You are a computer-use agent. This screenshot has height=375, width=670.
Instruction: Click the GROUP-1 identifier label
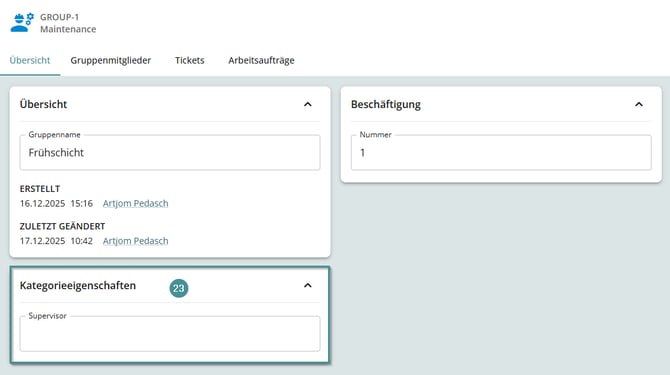59,17
